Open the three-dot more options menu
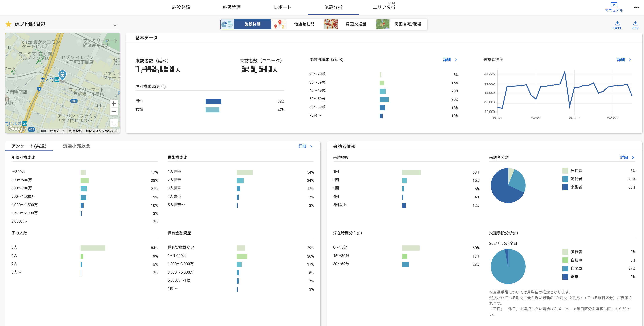The height and width of the screenshot is (326, 644). coord(636,7)
